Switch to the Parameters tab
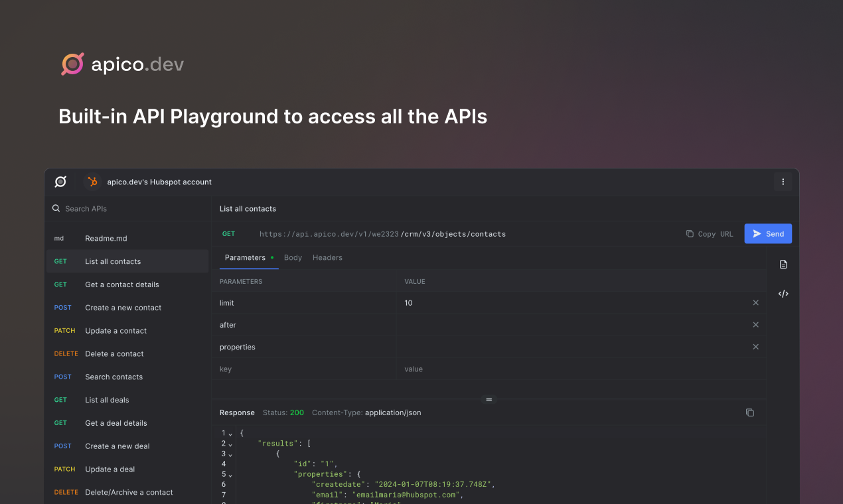Viewport: 843px width, 504px height. tap(249, 257)
